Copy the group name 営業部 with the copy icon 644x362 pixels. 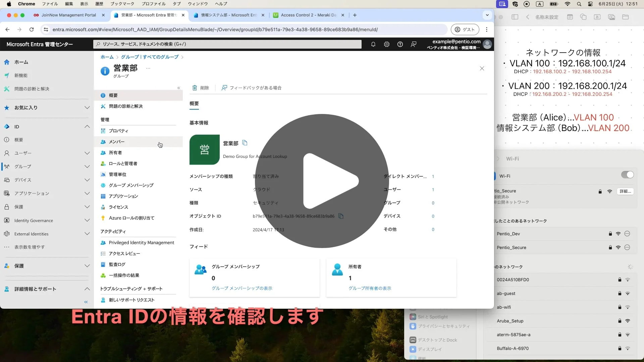245,143
